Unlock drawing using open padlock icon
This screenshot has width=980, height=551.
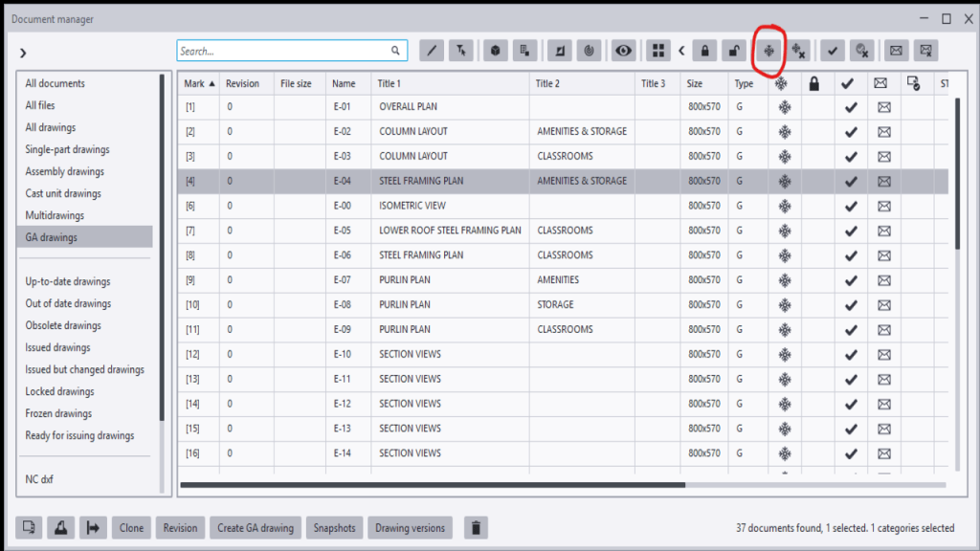coord(734,51)
